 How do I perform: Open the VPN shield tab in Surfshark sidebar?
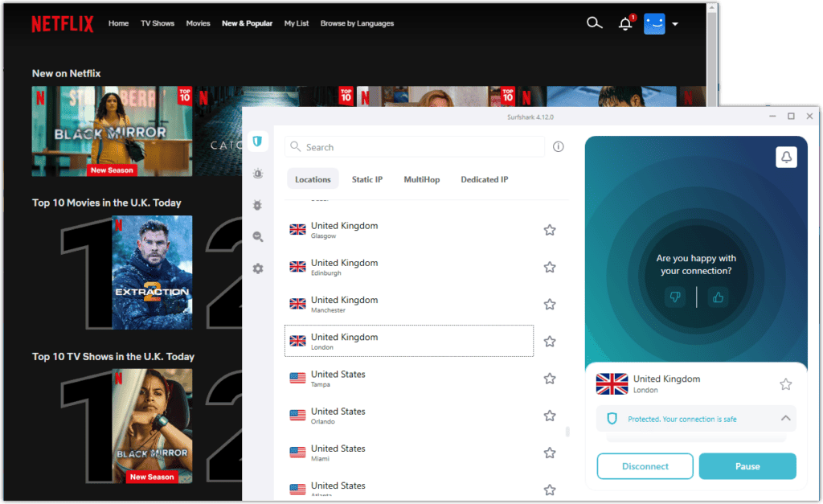[257, 141]
